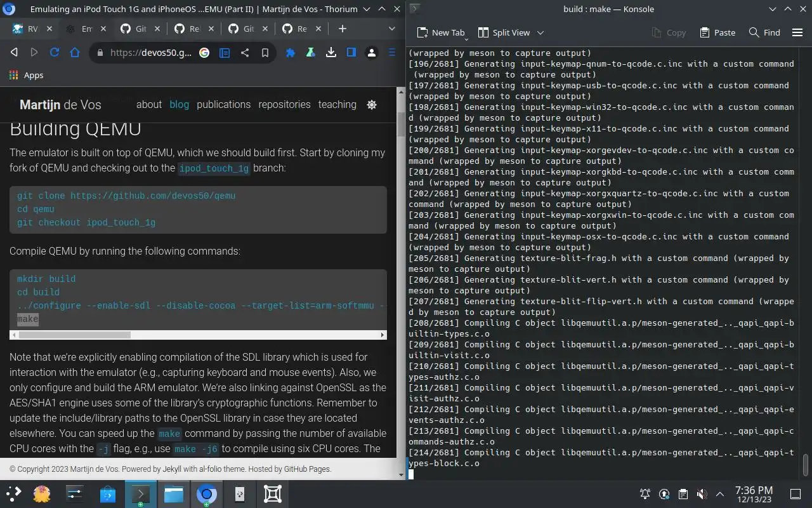
Task: Toggle the browser side panel
Action: [x=351, y=53]
